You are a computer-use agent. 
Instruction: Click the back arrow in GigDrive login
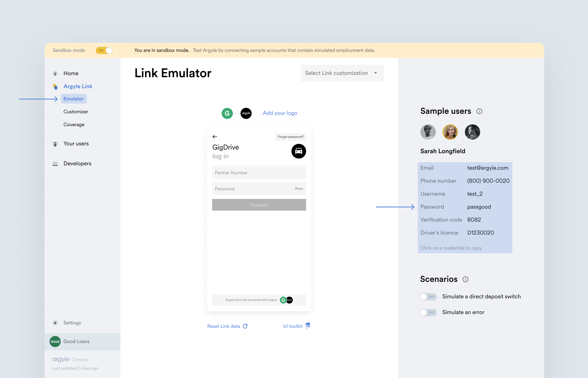tap(215, 137)
